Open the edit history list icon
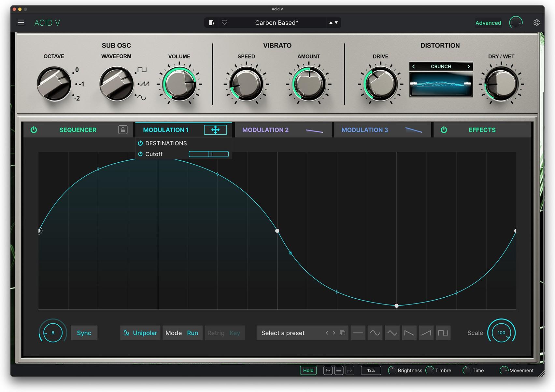 coord(339,370)
